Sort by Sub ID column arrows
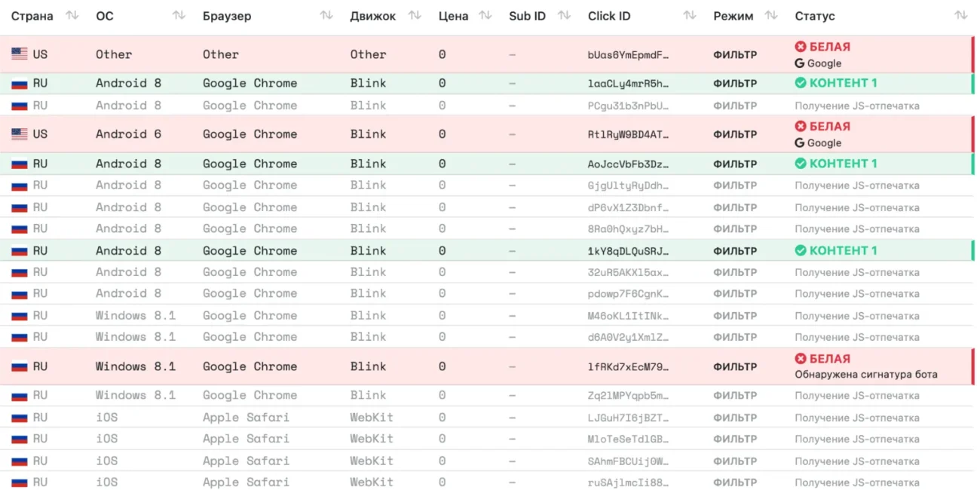 [x=565, y=15]
